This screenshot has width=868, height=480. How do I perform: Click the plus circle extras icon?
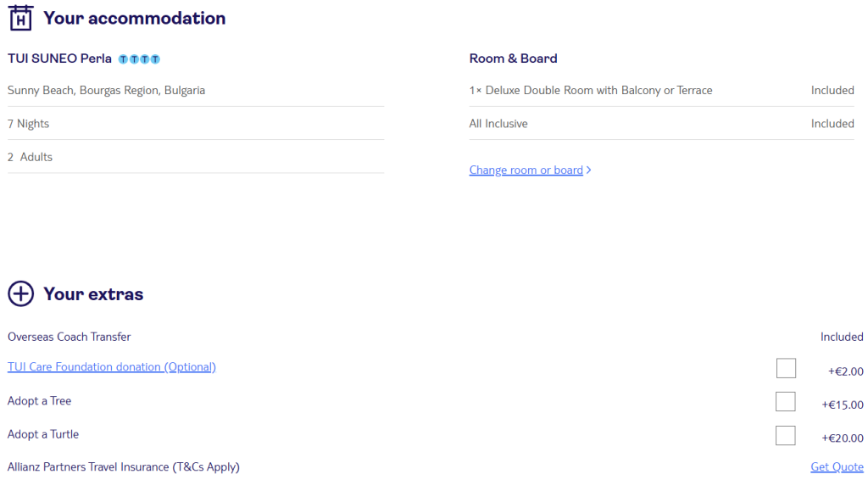pos(21,293)
